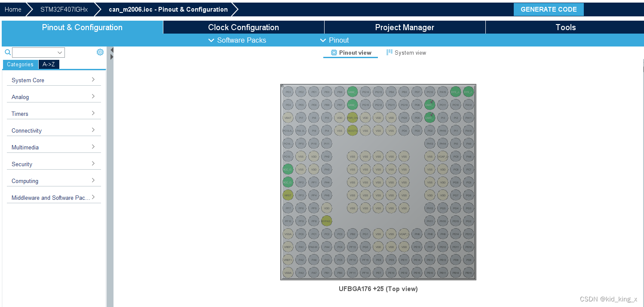The height and width of the screenshot is (307, 644).
Task: Select pin PB8 on the chip
Action: (340, 92)
